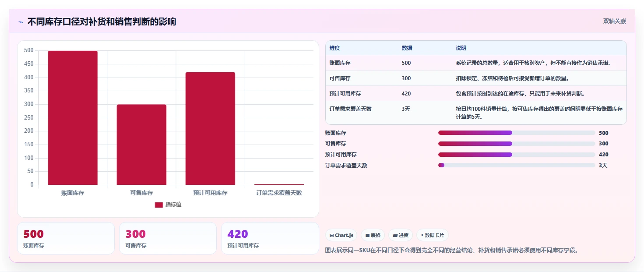Viewport: 644px width, 272px height.
Task: Click the 双轴关联 label in the header
Action: pyautogui.click(x=615, y=21)
